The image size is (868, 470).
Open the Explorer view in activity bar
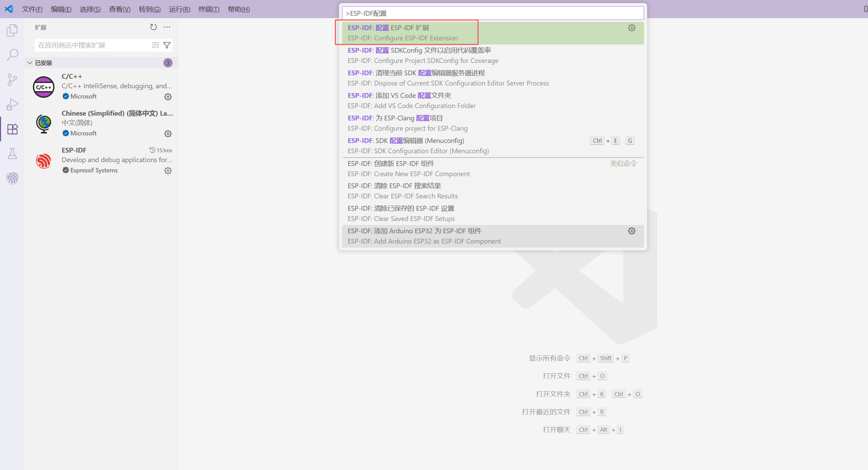click(x=12, y=30)
